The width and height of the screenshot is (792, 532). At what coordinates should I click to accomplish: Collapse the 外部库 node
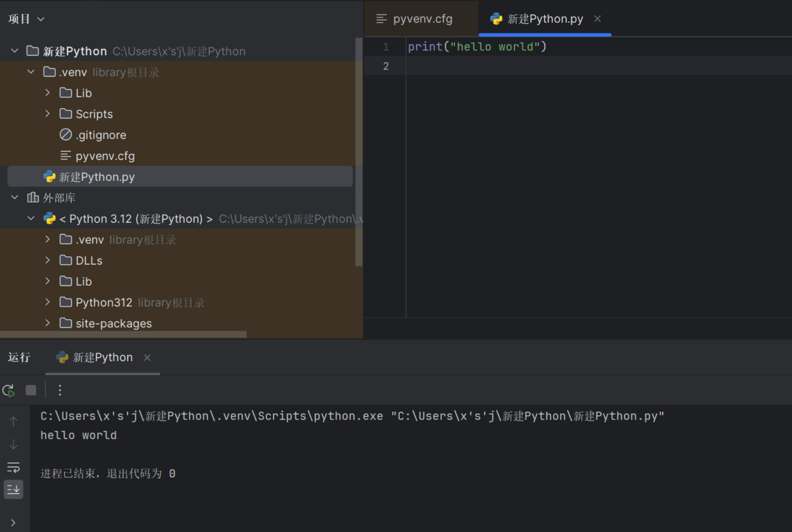point(15,198)
